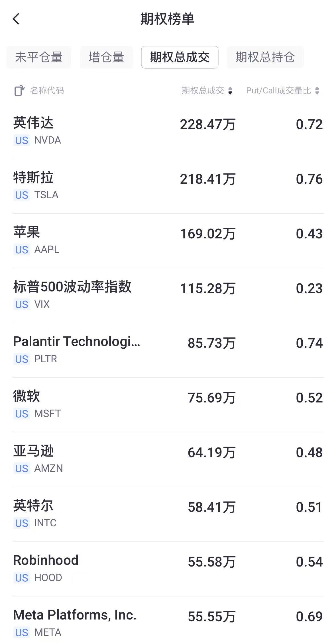Image resolution: width=336 pixels, height=644 pixels.
Task: Sort by 期权总成交 arrows icon
Action: coord(230,91)
